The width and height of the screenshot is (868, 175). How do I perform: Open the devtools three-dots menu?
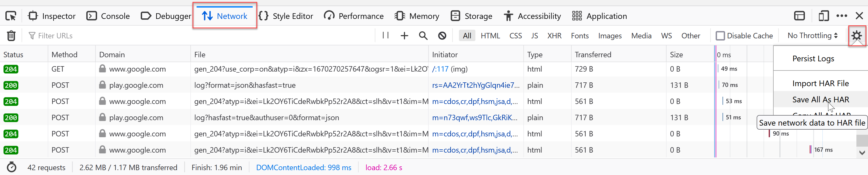[842, 16]
